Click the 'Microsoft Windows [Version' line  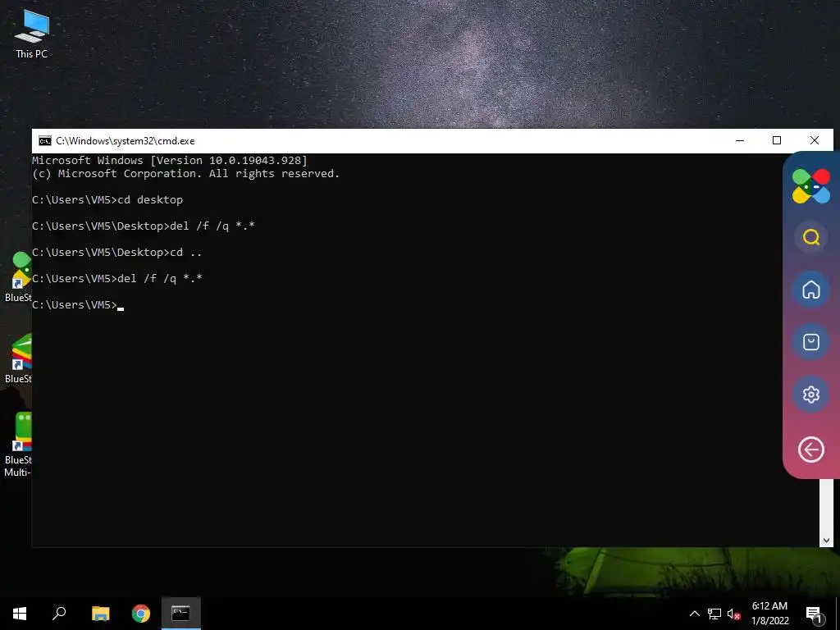click(x=170, y=160)
